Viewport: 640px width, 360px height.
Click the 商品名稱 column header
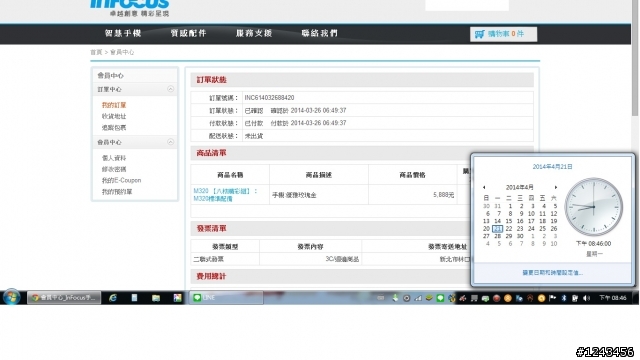tap(230, 175)
